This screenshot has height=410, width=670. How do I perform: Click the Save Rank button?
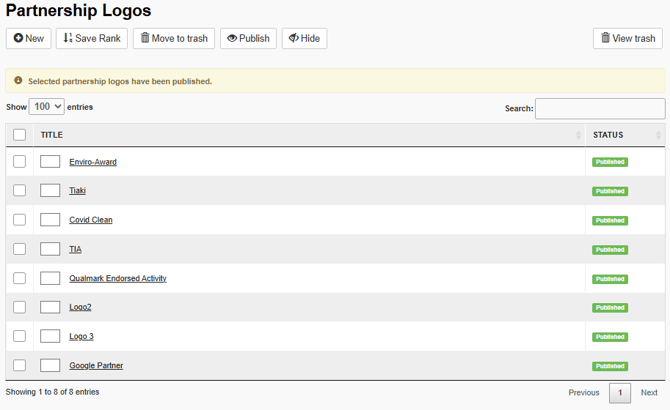pos(92,38)
